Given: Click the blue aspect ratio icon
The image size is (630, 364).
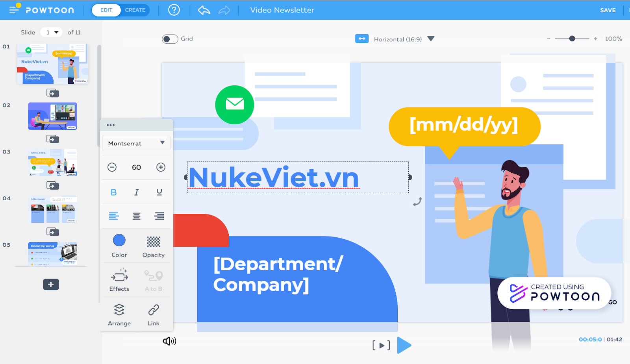Looking at the screenshot, I should tap(362, 39).
